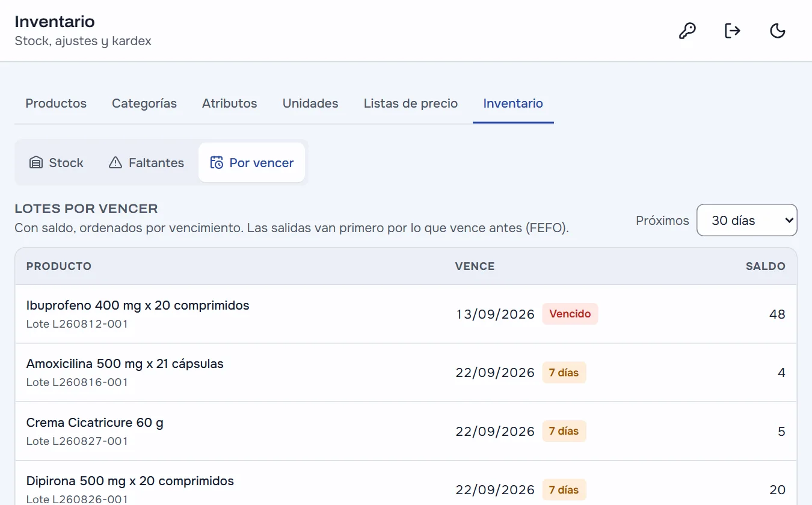Open the Listas de precio tab

[411, 103]
